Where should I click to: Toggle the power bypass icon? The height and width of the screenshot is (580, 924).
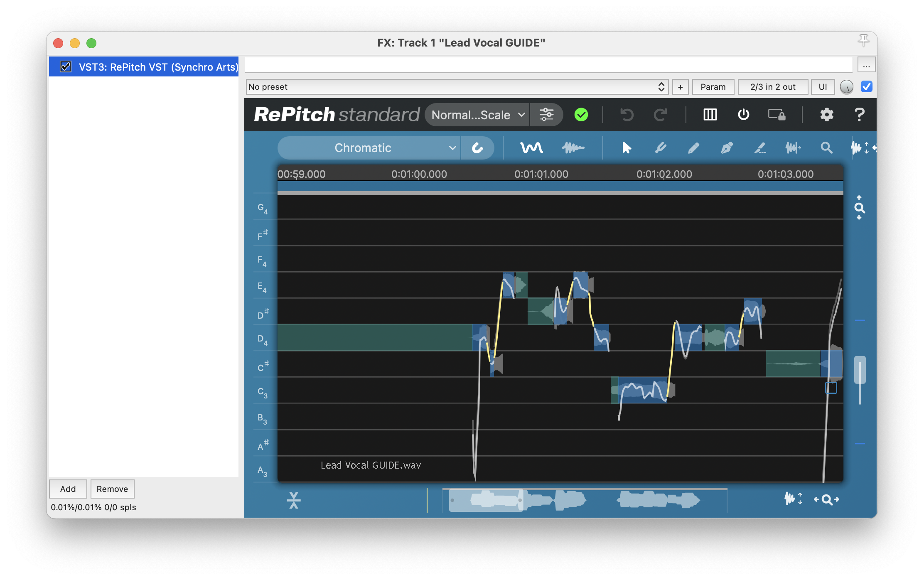pos(743,115)
